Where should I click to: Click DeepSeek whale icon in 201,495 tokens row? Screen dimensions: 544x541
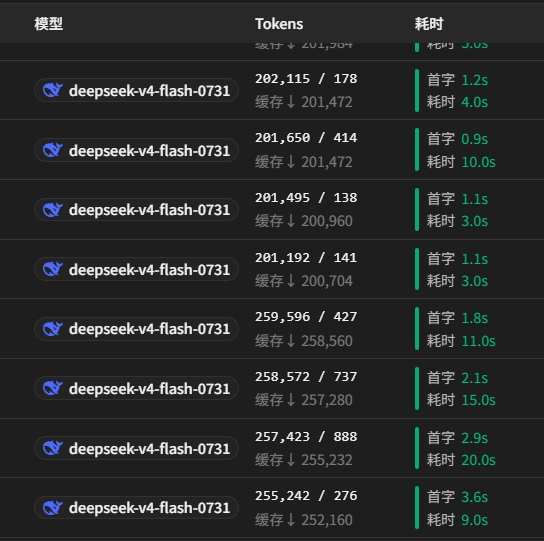coord(52,210)
